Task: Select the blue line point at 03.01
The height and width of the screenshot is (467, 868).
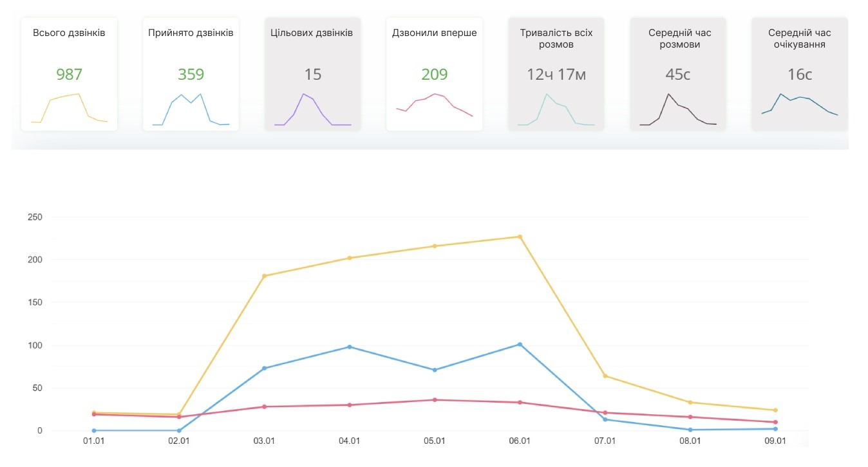Action: [x=264, y=368]
